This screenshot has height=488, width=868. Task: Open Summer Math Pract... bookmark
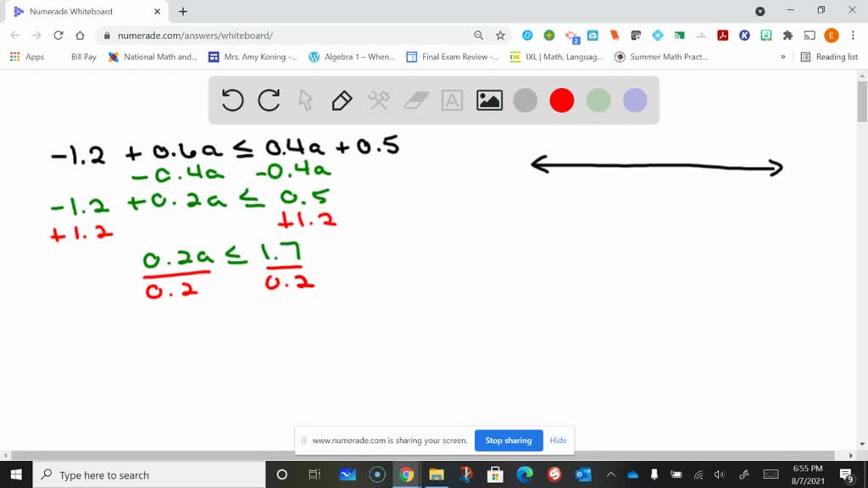coord(661,57)
